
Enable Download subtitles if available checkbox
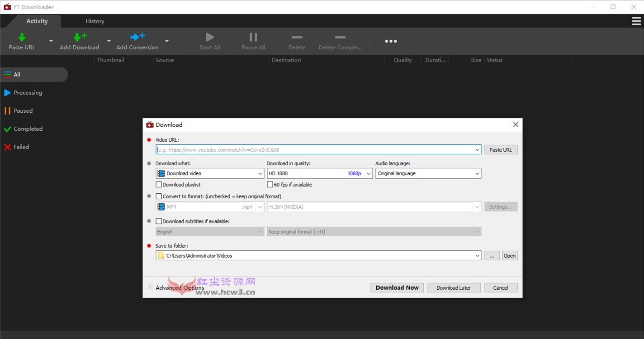pos(159,221)
